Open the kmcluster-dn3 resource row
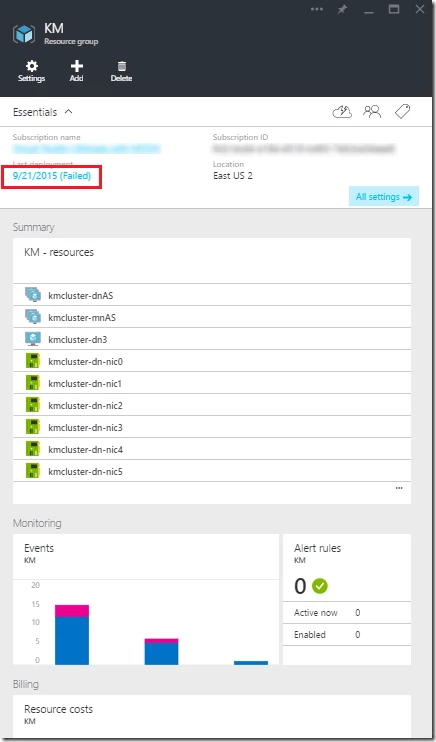436x742 pixels. tap(212, 339)
